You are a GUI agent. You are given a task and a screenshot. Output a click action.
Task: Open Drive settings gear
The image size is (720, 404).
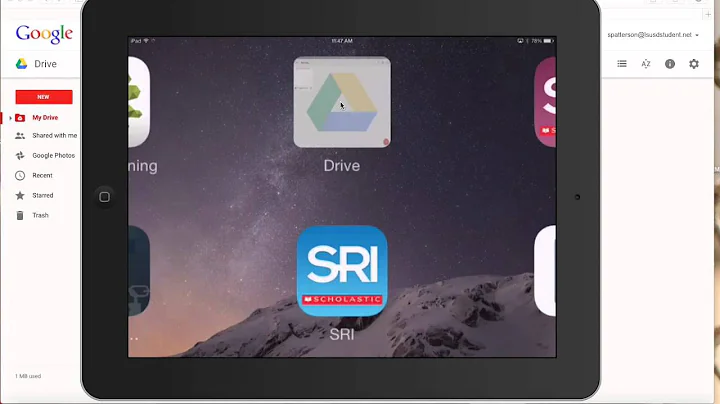(x=694, y=64)
